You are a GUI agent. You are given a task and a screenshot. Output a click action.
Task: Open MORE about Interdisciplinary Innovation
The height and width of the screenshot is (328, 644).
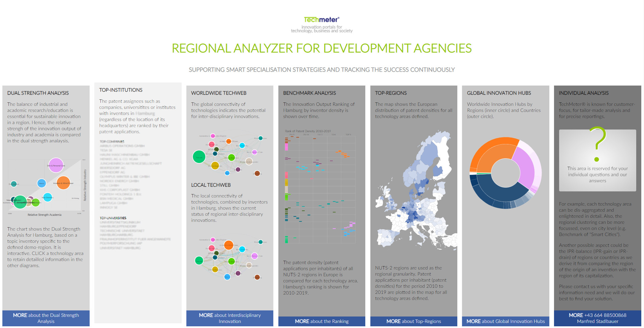coord(230,318)
